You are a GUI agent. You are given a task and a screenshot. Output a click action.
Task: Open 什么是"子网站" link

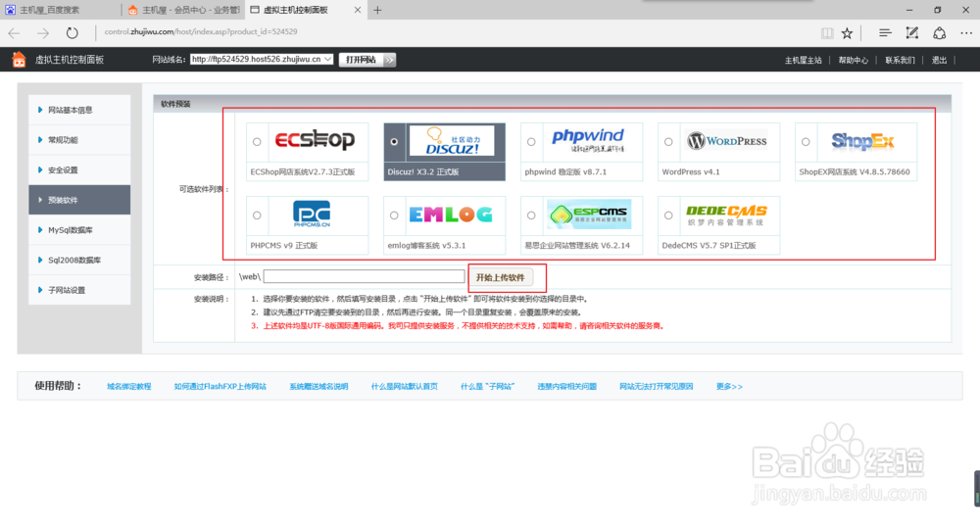point(487,387)
